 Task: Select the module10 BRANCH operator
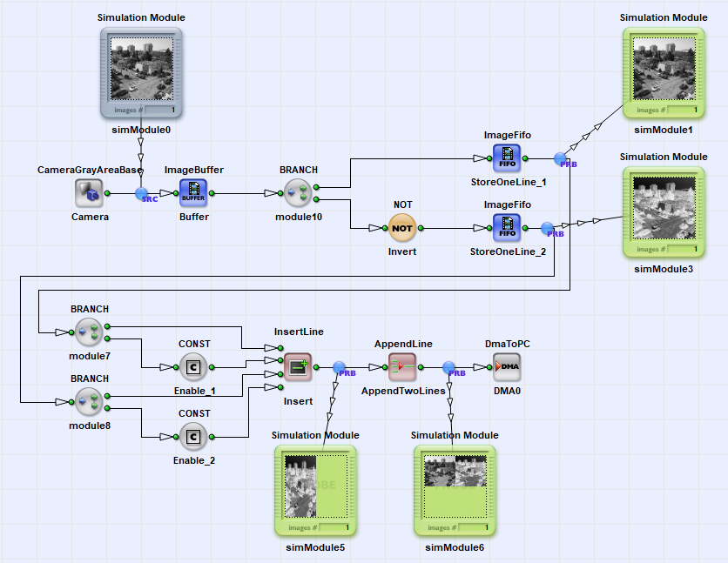297,192
